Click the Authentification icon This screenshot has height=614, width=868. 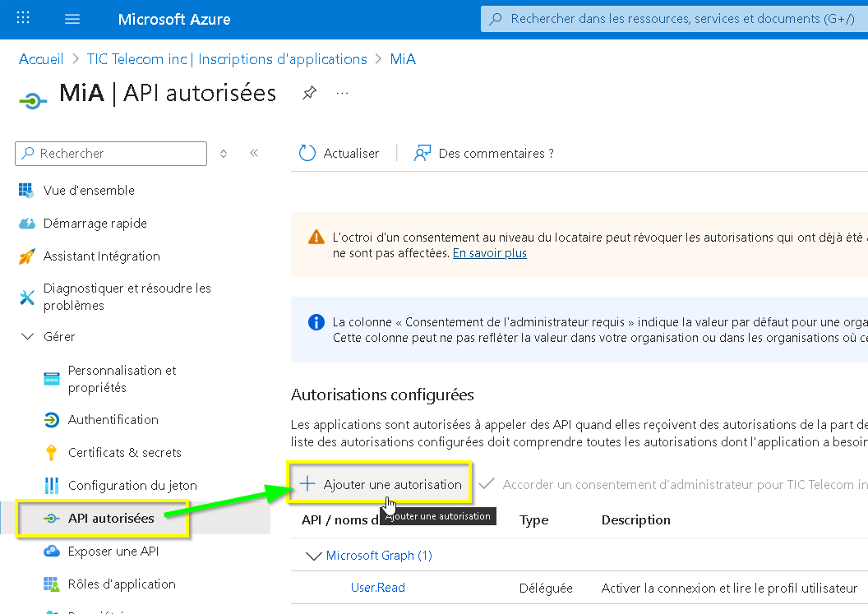(x=52, y=420)
